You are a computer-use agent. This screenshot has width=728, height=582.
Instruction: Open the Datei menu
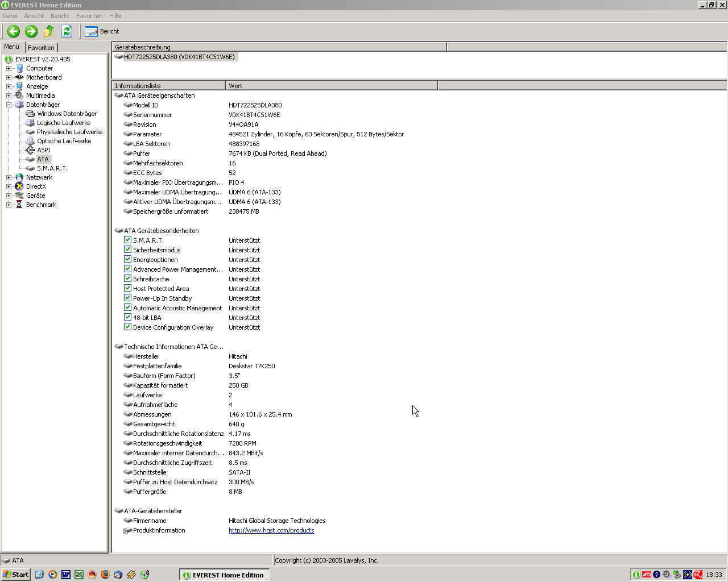click(10, 16)
